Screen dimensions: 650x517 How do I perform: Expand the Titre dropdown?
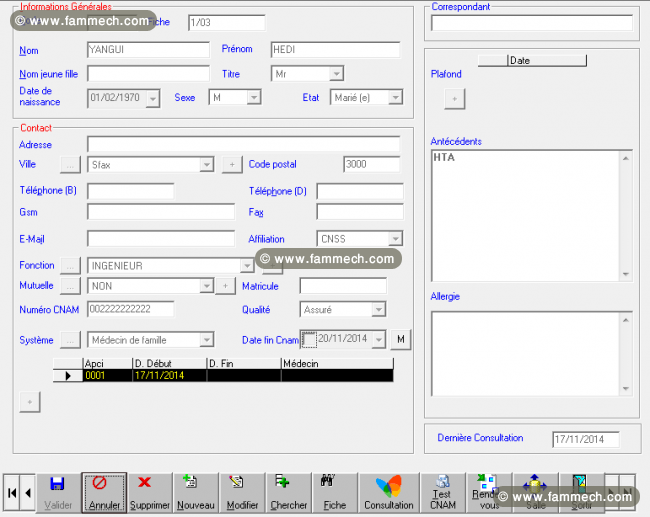(x=336, y=74)
